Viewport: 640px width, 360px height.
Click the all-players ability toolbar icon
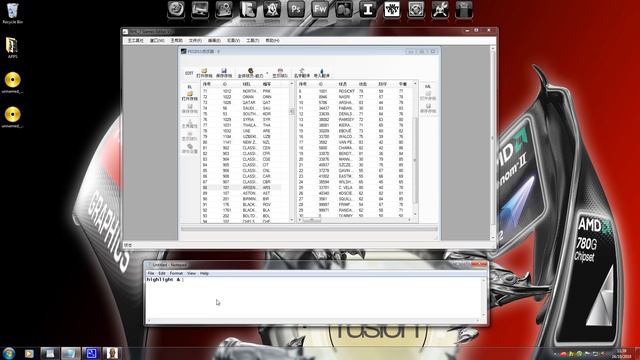tap(250, 73)
